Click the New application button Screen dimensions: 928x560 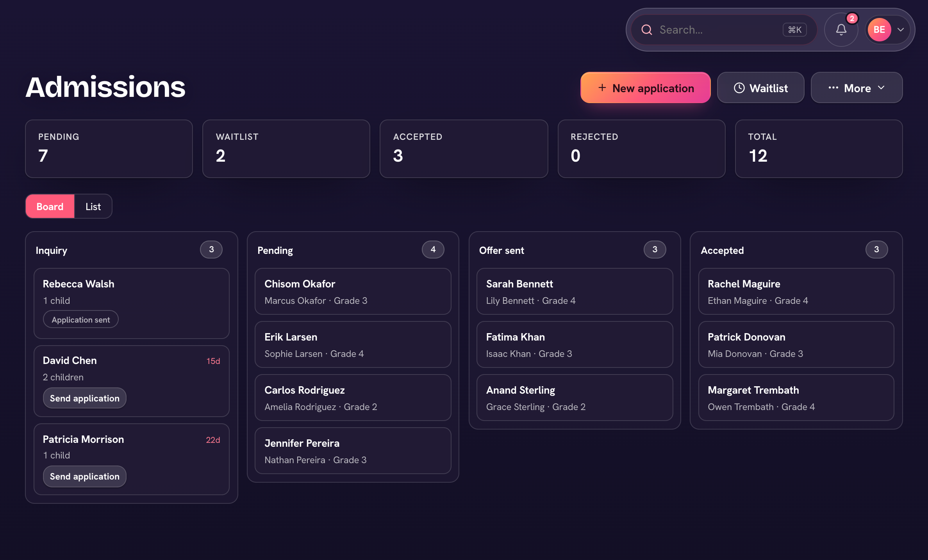click(x=645, y=88)
